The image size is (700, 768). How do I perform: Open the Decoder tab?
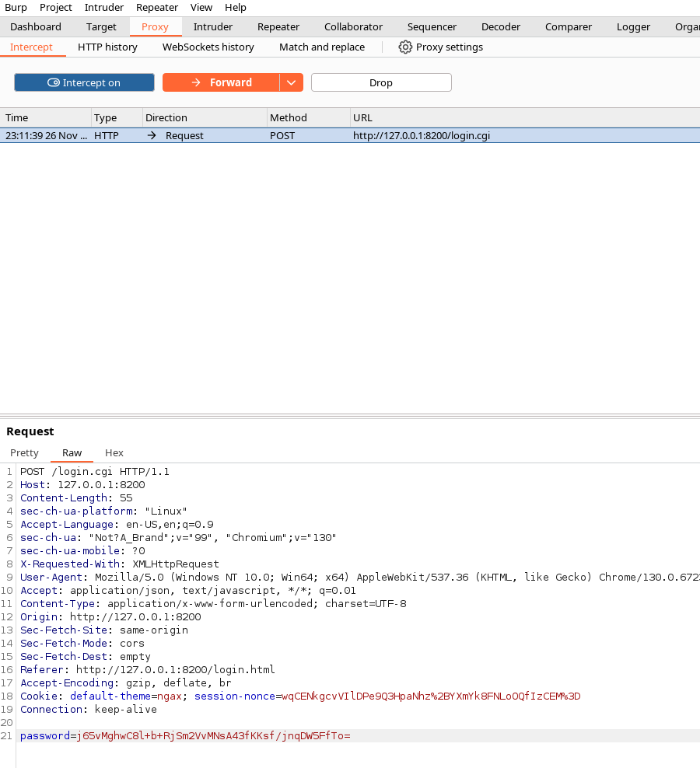coord(500,27)
